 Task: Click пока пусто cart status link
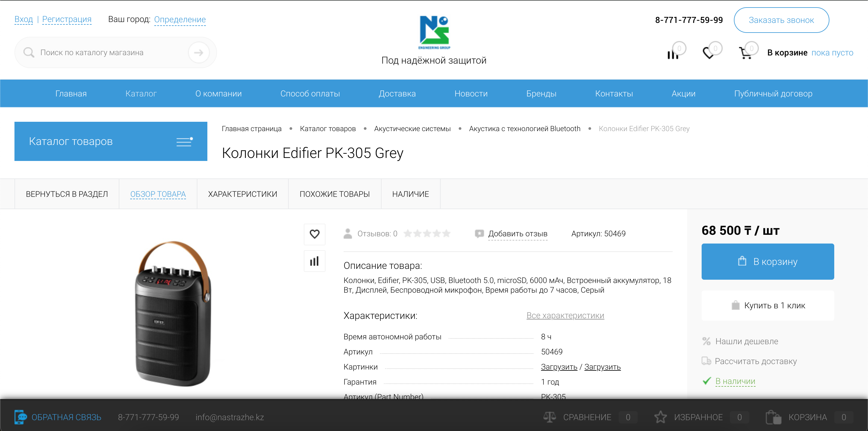pyautogui.click(x=832, y=52)
